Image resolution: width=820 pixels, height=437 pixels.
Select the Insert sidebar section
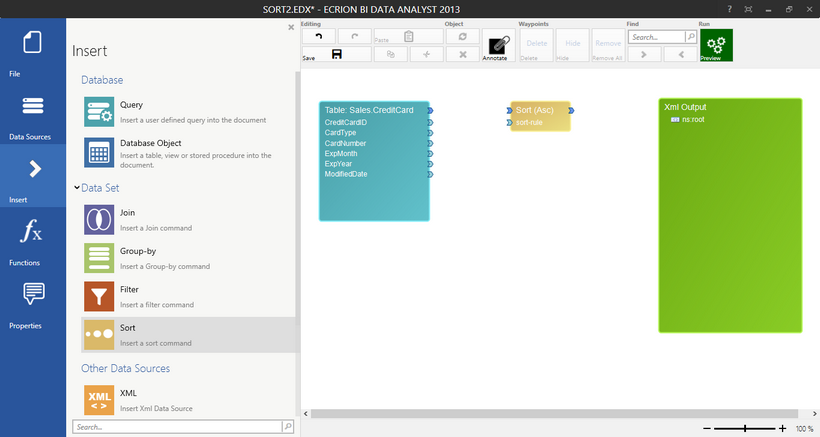click(32, 176)
